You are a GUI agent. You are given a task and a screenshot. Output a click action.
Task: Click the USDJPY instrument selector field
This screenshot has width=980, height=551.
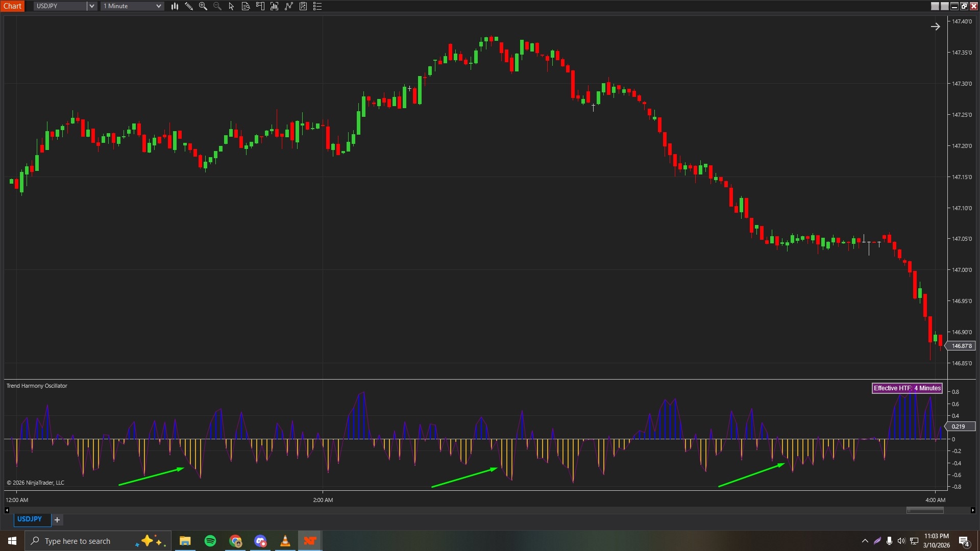[x=60, y=6]
